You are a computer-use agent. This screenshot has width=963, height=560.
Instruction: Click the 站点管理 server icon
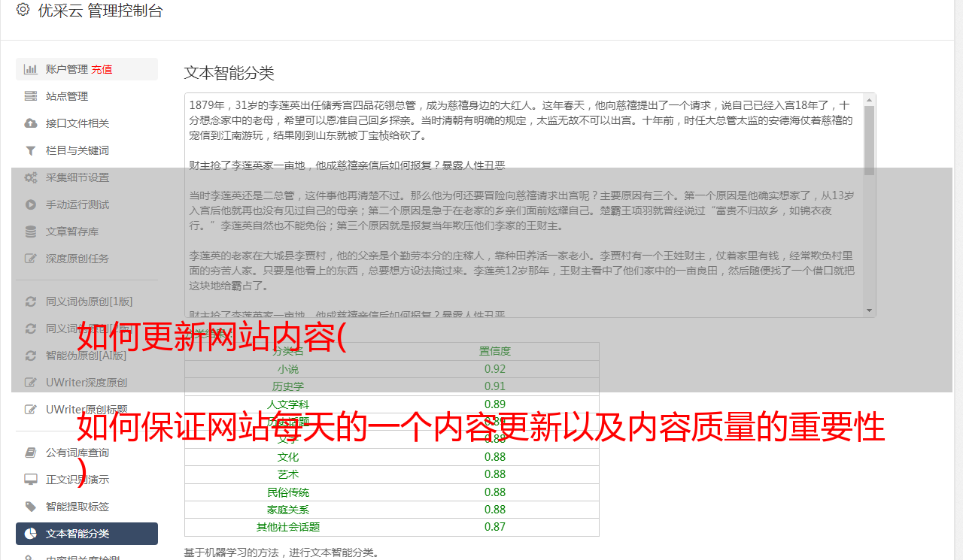point(31,96)
